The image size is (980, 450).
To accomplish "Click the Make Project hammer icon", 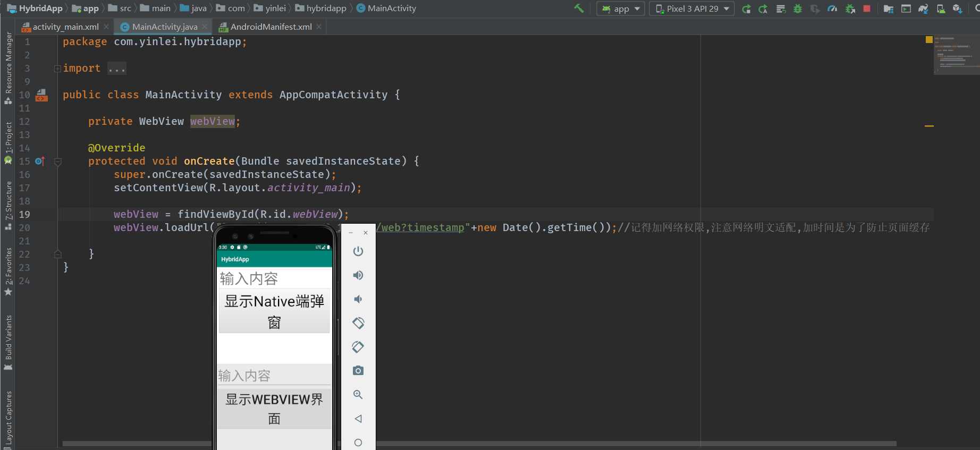I will (x=579, y=9).
